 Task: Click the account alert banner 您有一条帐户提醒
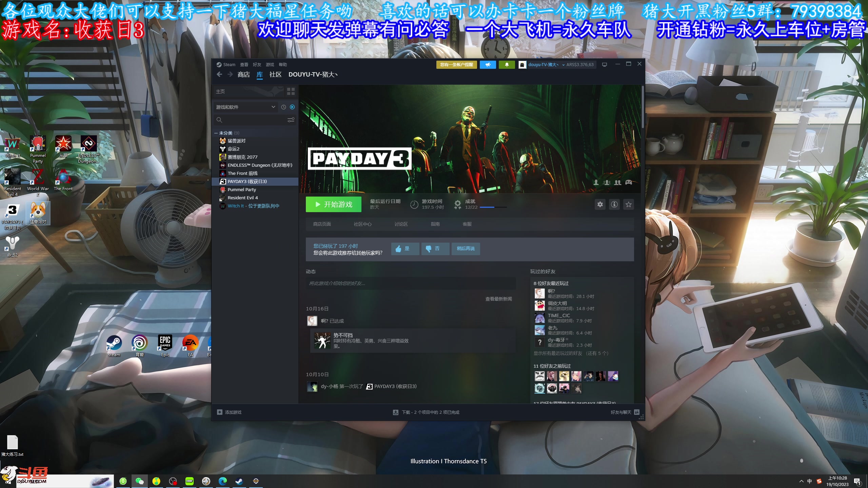click(456, 64)
